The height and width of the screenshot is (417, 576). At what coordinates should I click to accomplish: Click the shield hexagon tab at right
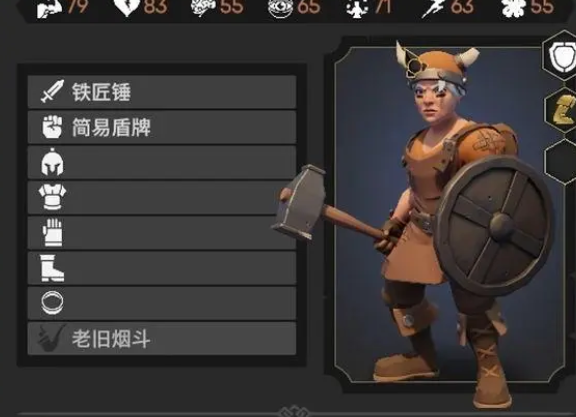(561, 56)
